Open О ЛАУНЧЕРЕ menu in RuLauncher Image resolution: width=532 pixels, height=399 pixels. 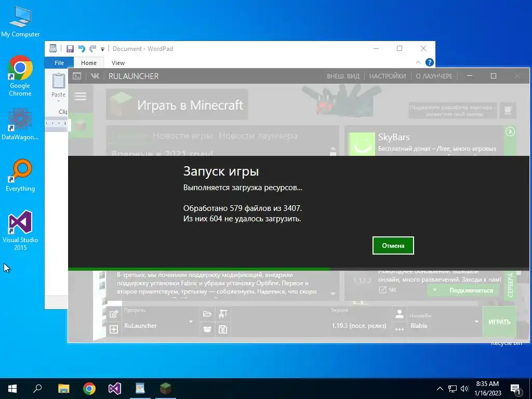pos(434,76)
